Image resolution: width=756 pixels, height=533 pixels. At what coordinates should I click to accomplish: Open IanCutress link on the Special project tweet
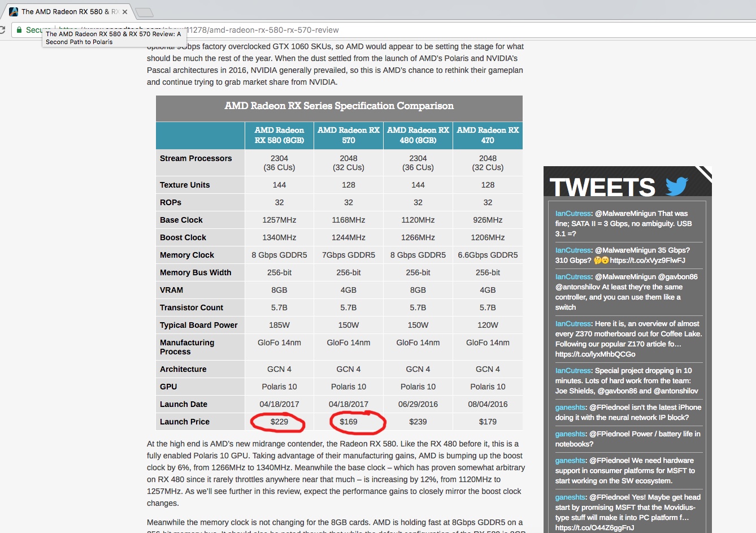573,371
